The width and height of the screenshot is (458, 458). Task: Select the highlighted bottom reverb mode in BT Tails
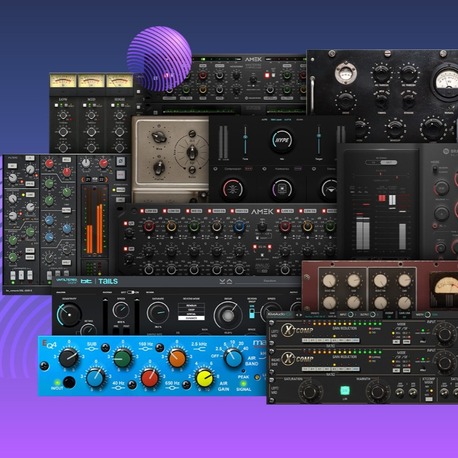click(x=191, y=318)
